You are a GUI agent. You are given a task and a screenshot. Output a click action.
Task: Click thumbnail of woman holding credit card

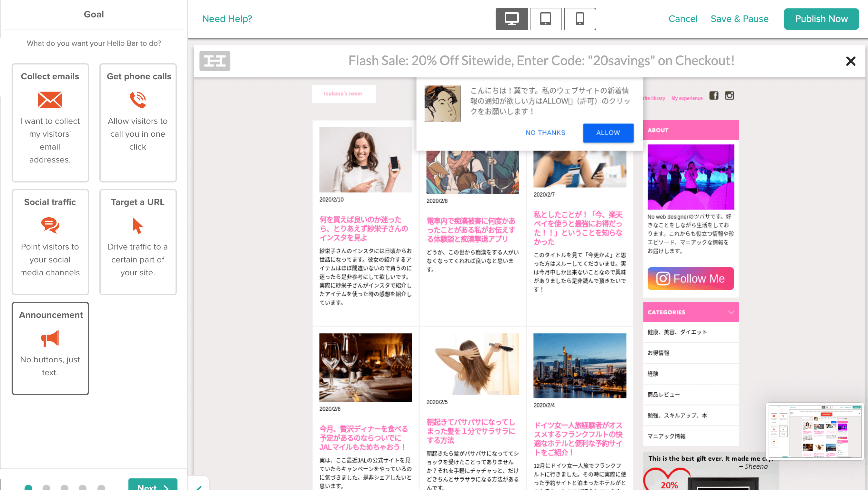click(x=580, y=169)
